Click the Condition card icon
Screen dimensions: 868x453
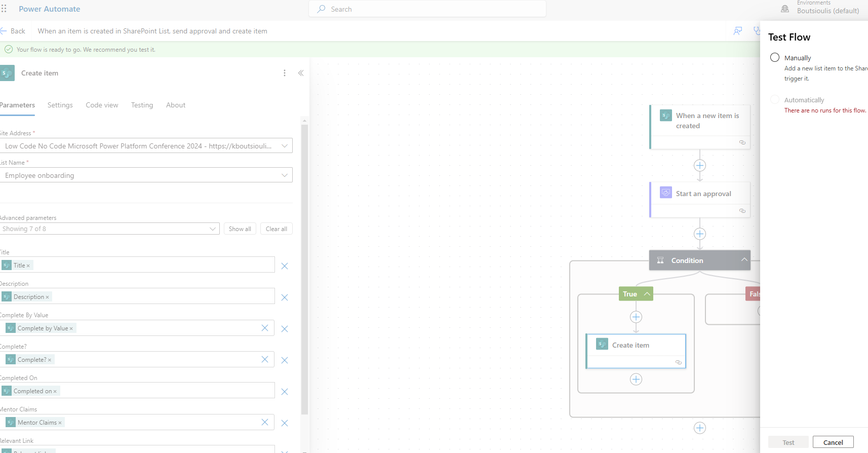click(660, 260)
